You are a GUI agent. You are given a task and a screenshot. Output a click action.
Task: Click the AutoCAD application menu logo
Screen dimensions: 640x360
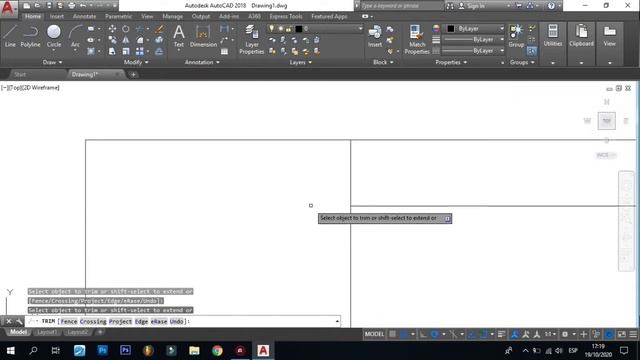tap(8, 8)
